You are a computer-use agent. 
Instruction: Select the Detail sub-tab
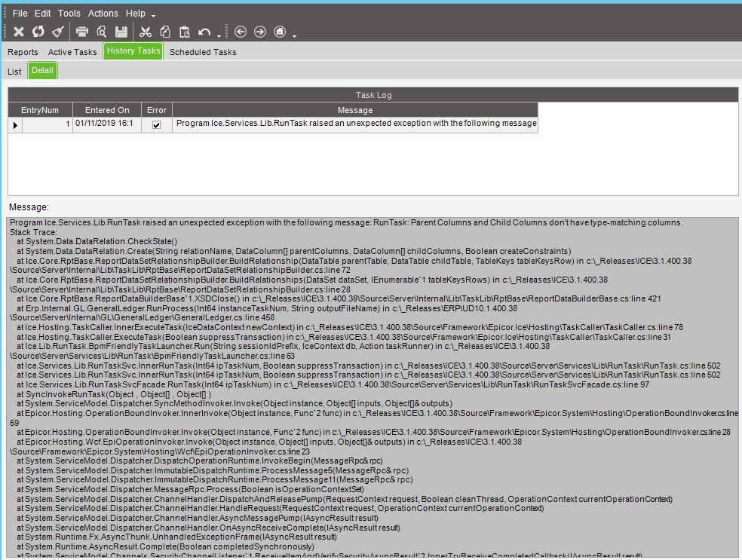[42, 71]
